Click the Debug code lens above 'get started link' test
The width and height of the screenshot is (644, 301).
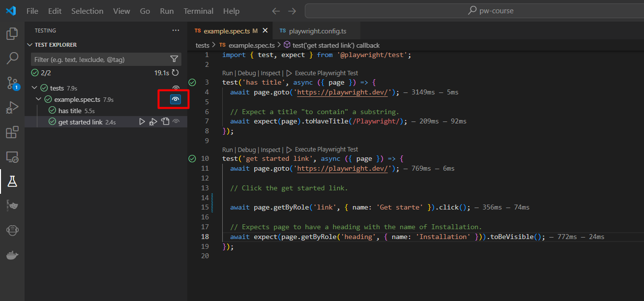click(247, 150)
